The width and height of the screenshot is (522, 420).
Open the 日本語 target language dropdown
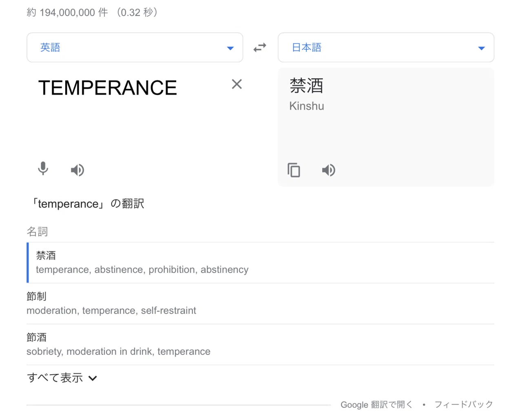[x=386, y=48]
